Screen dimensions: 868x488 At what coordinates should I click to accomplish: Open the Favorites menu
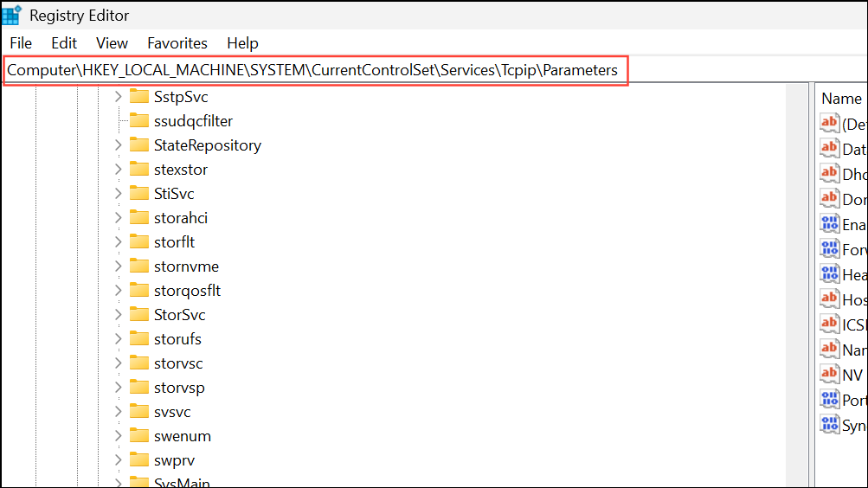[x=177, y=43]
